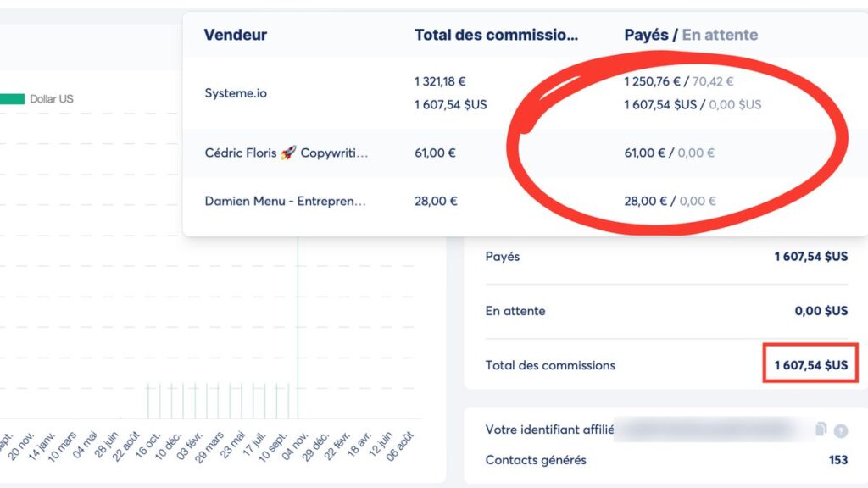
Task: Click the Contacts générés count 153
Action: coord(838,460)
